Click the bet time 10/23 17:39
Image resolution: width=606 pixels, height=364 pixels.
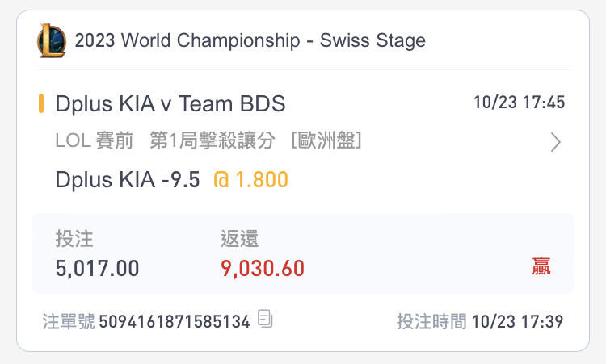[x=517, y=321]
